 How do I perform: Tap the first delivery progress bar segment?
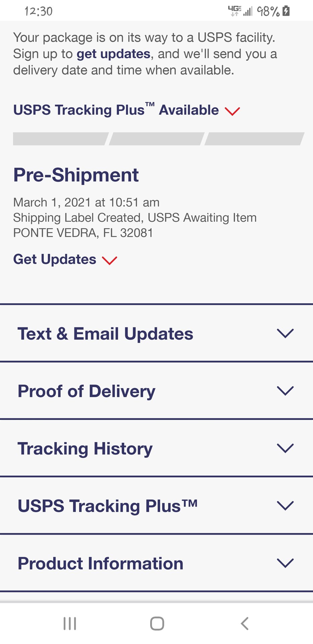pos(60,139)
